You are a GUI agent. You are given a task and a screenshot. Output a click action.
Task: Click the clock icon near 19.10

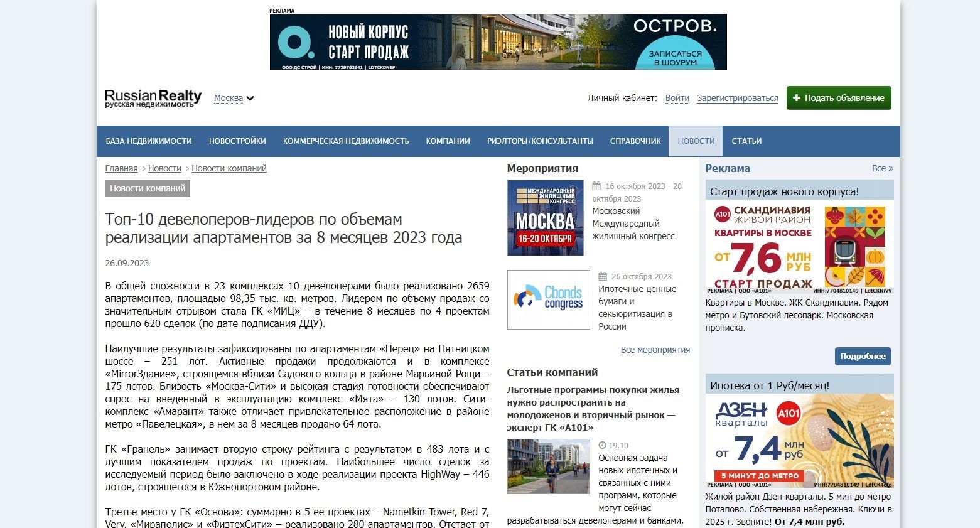pyautogui.click(x=602, y=445)
